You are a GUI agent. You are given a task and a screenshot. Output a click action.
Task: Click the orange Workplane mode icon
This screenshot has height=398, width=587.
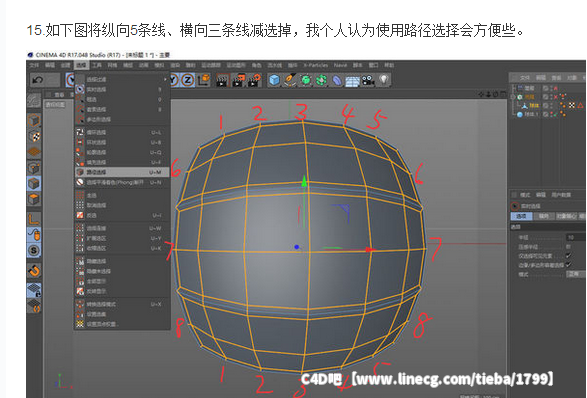34,152
